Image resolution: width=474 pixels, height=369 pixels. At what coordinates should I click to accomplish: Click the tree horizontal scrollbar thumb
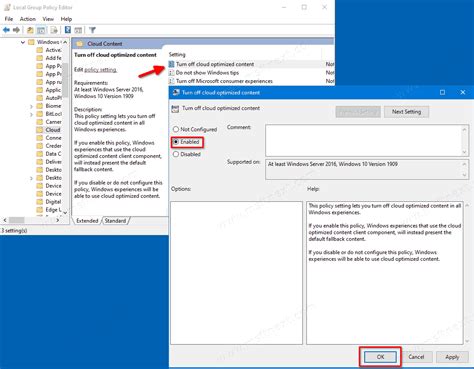(x=17, y=220)
